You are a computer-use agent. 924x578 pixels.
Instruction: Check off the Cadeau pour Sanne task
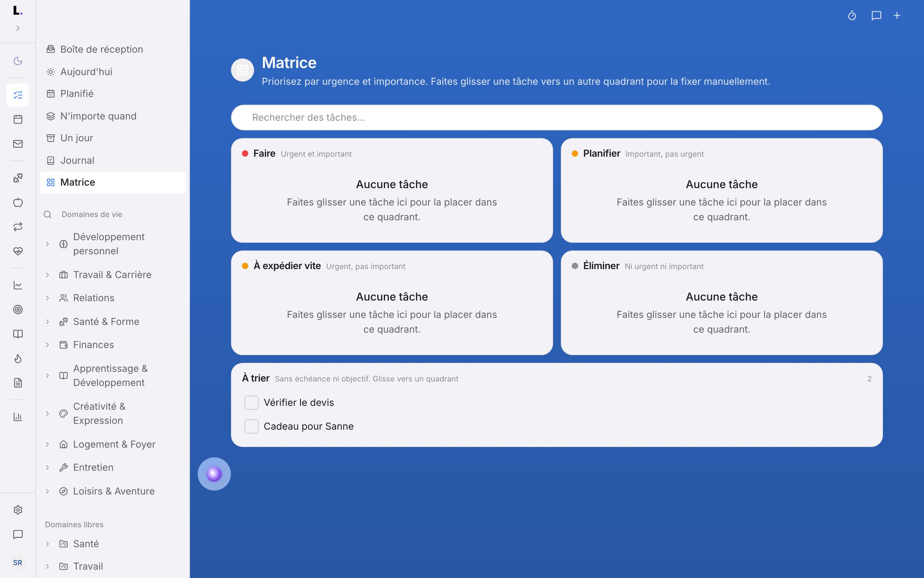[x=251, y=426]
